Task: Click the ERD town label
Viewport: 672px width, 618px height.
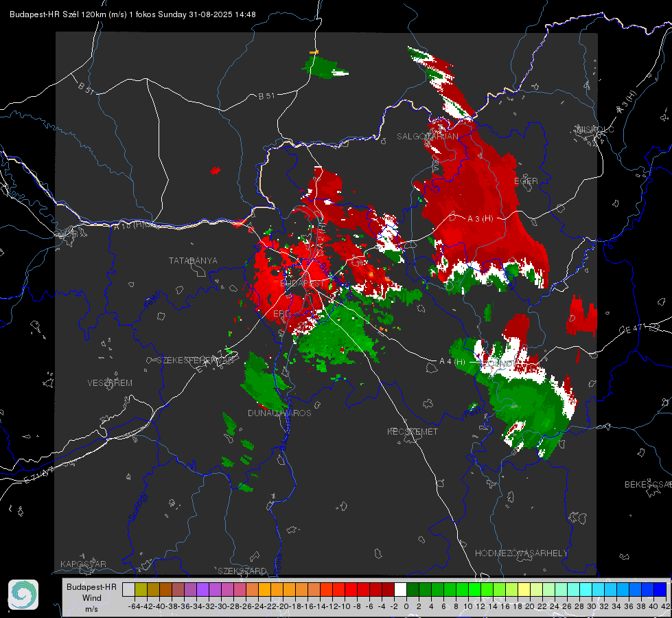Action: (x=281, y=314)
